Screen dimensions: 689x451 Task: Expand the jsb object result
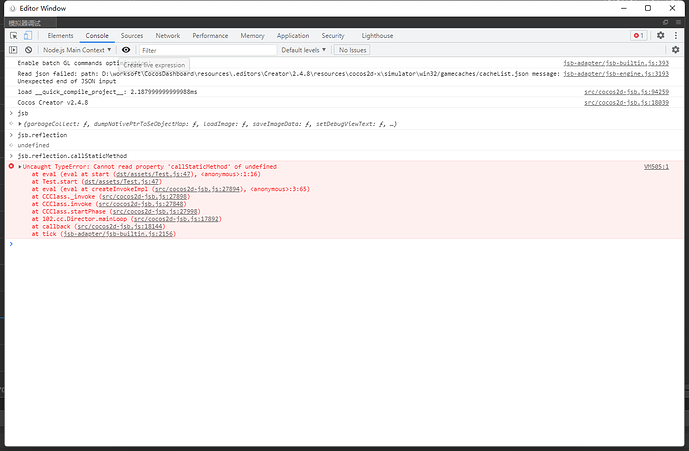20,124
